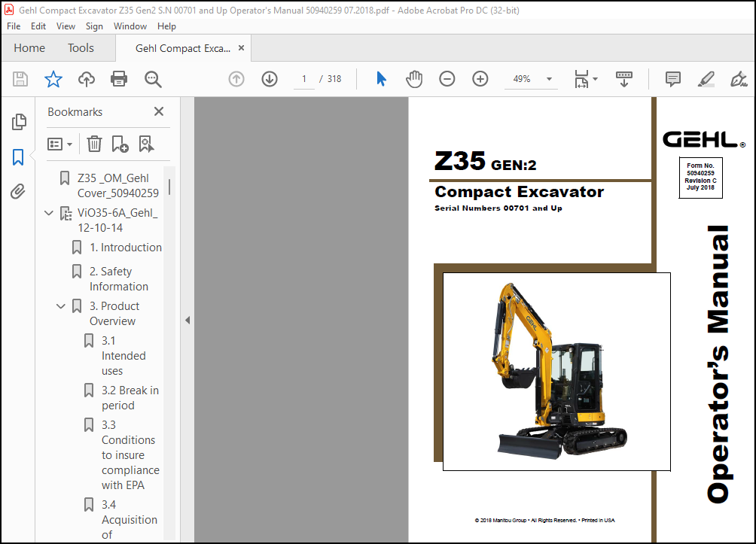This screenshot has width=756, height=544.
Task: Click the Form No. 50940259 box
Action: (700, 178)
